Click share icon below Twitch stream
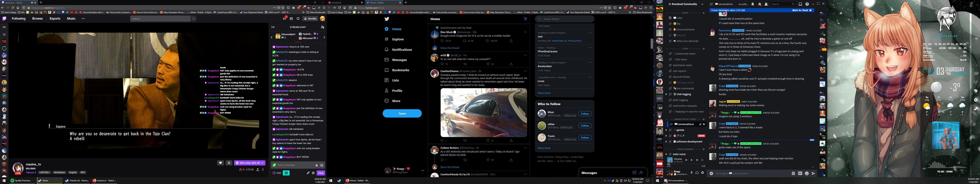The height and width of the screenshot is (184, 980). click(258, 170)
